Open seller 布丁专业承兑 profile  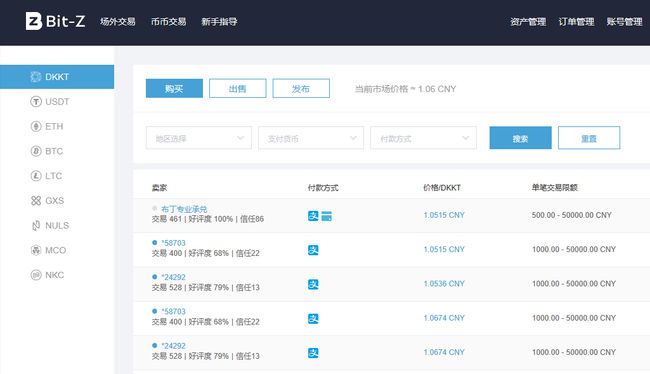[x=184, y=209]
